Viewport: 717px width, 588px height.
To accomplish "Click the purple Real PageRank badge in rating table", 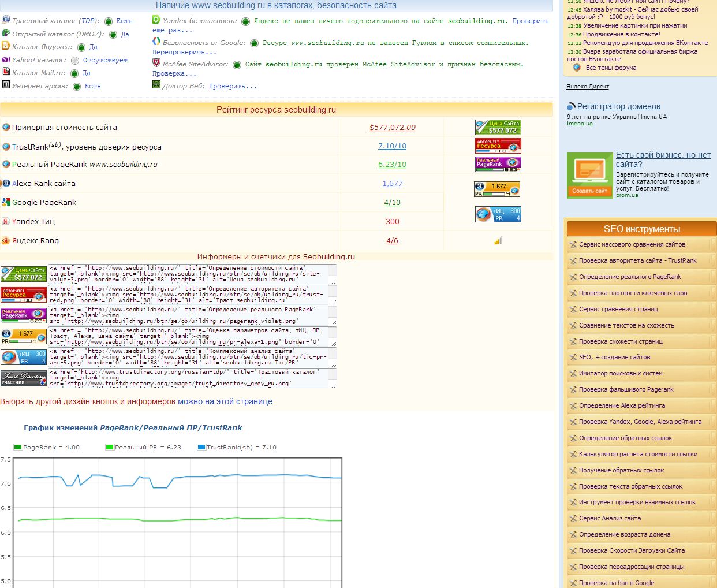I will point(498,164).
